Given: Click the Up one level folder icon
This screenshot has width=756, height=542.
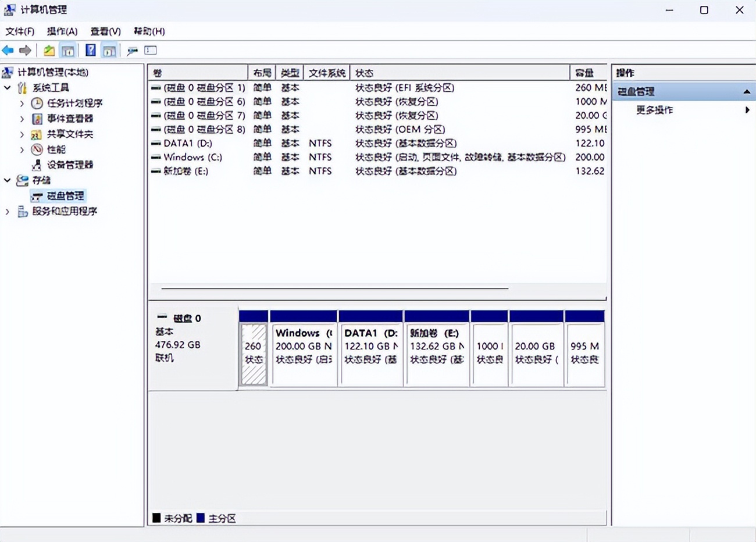Looking at the screenshot, I should click(49, 51).
